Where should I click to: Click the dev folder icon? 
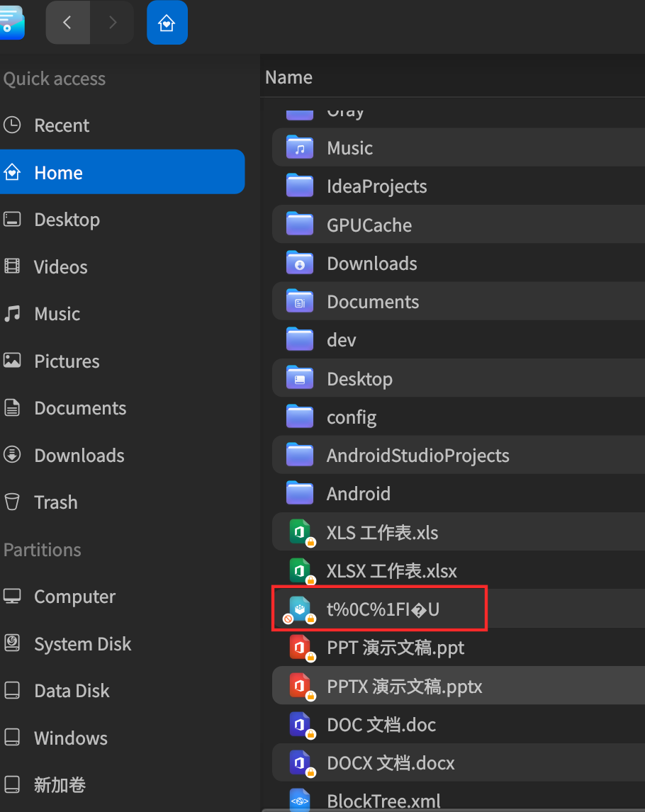299,339
